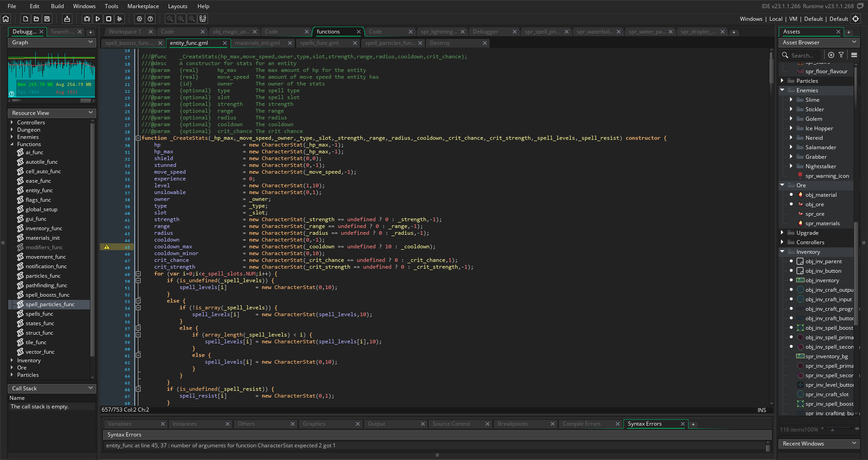The height and width of the screenshot is (460, 868).
Task: Save the project with the floppy disk icon
Action: [x=47, y=19]
